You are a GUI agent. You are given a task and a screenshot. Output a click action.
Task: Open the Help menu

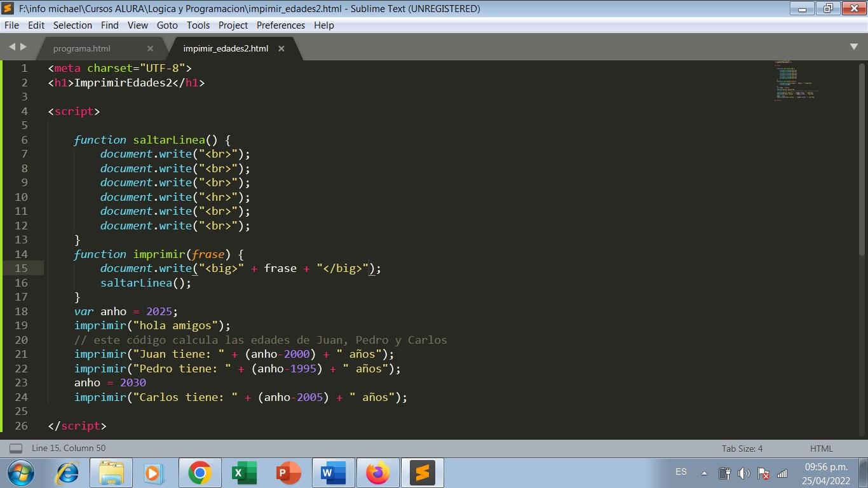323,25
